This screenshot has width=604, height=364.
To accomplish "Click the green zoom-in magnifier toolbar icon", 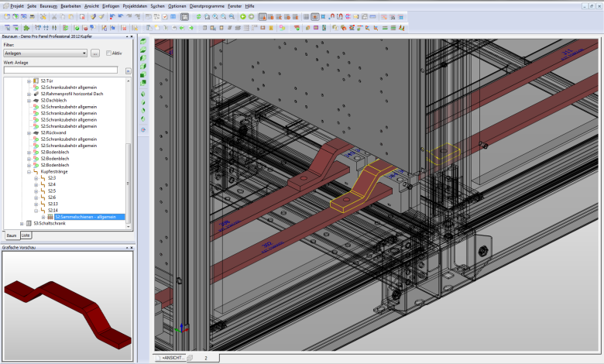I will 214,15.
